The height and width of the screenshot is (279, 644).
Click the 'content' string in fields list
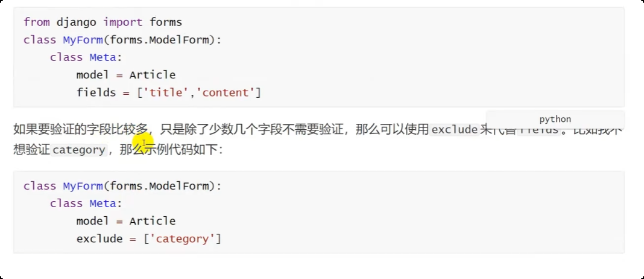229,92
